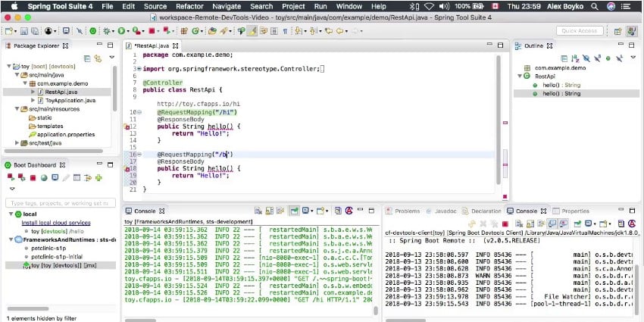
Task: Select the *RestApi.java editor tab
Action: click(152, 45)
